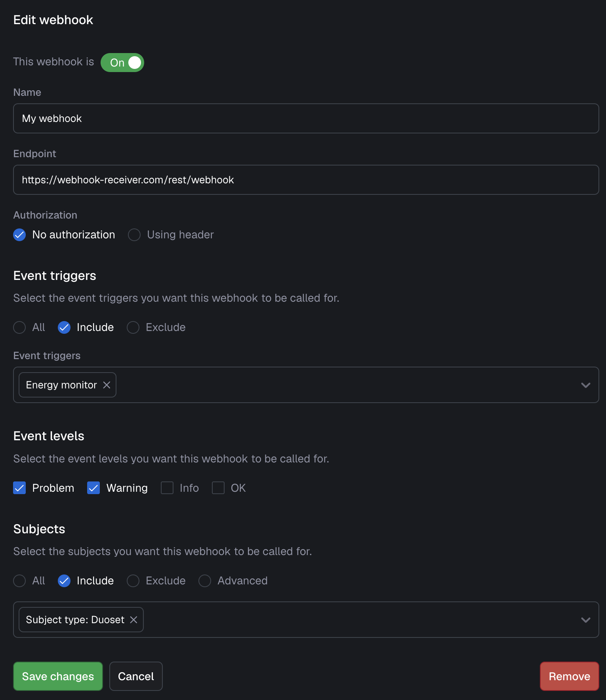The width and height of the screenshot is (606, 700).
Task: Select Using header authorization
Action: (x=134, y=235)
